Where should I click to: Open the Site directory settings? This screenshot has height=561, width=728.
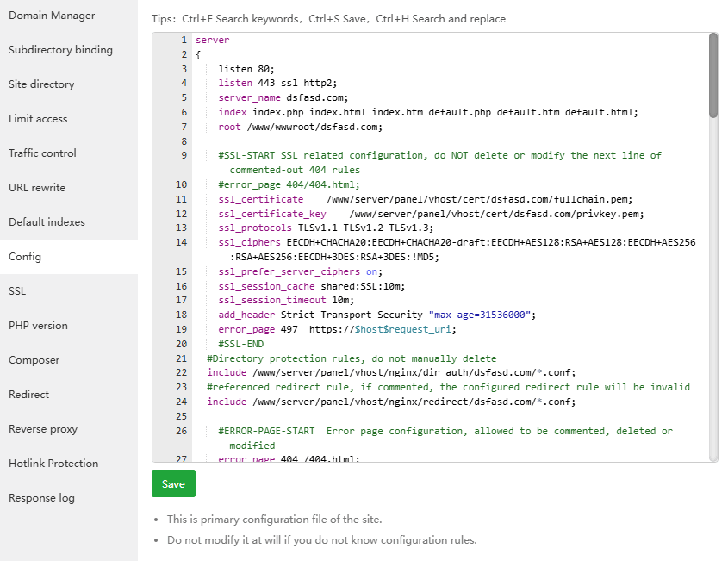(41, 84)
